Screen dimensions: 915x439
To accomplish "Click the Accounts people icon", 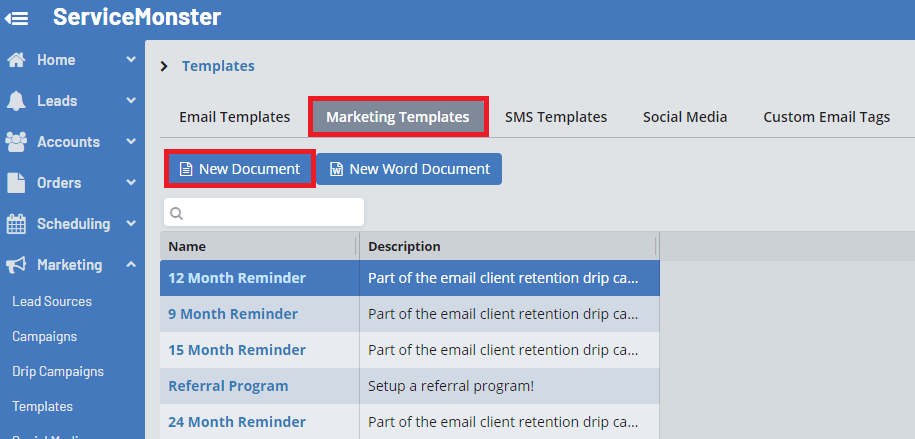I will coord(16,142).
